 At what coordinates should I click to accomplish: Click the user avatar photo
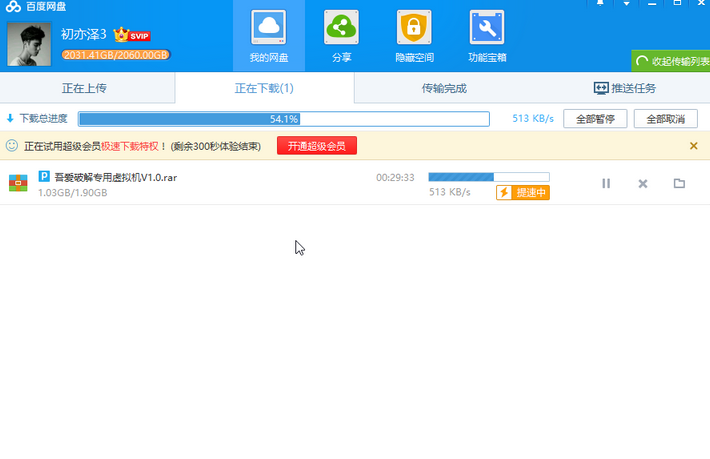point(29,44)
